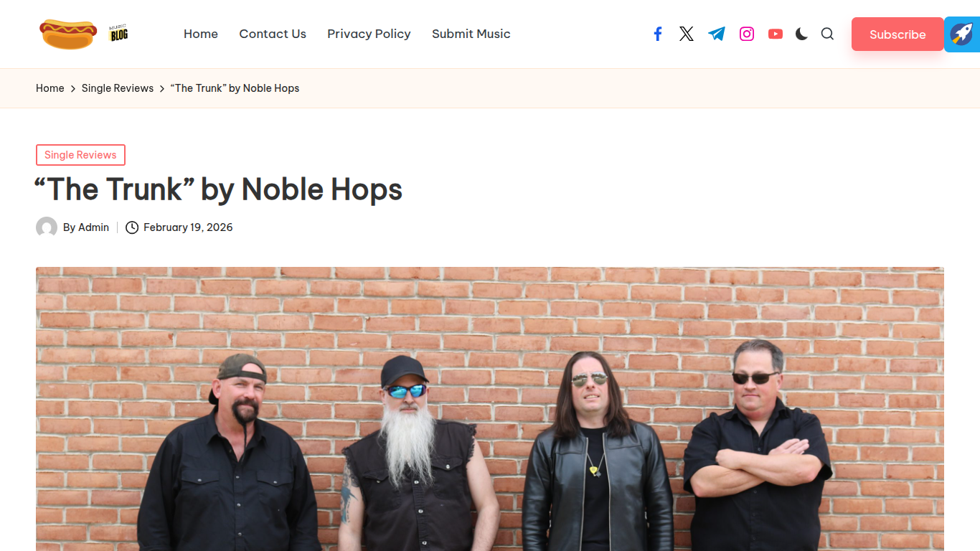Click the author avatar icon

tap(47, 227)
